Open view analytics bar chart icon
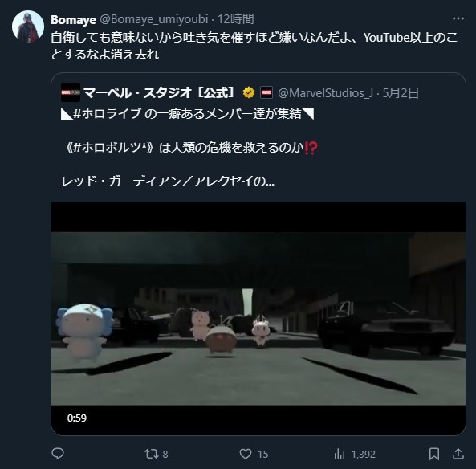 coord(340,454)
